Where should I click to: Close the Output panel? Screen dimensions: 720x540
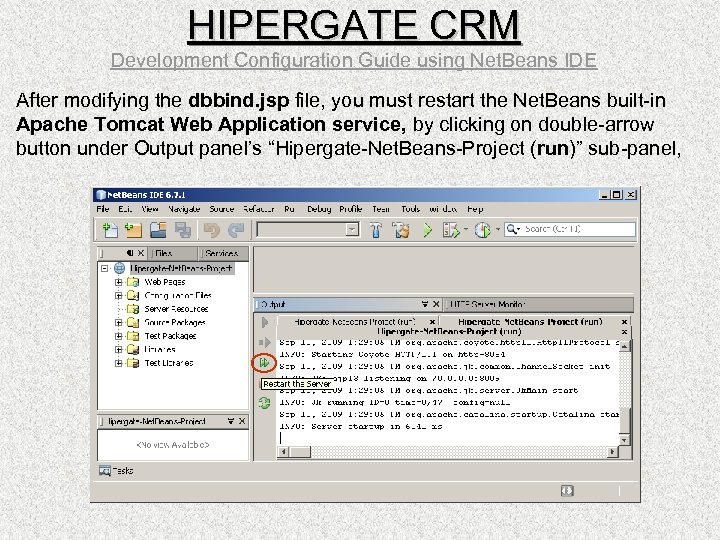436,304
